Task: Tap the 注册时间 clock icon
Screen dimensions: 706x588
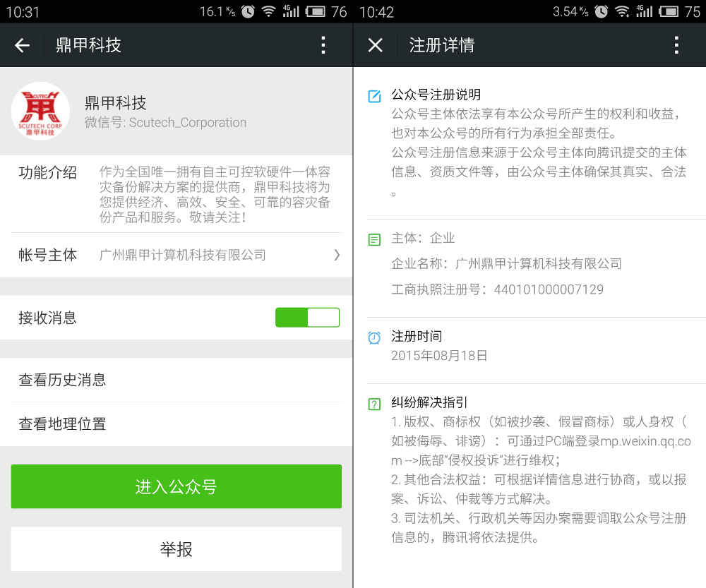Action: coord(374,337)
